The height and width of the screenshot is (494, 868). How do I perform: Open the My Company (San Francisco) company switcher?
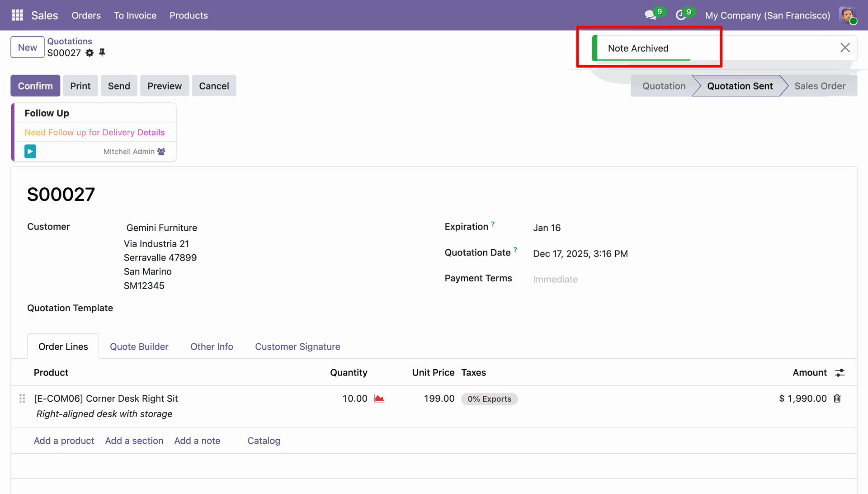[767, 15]
